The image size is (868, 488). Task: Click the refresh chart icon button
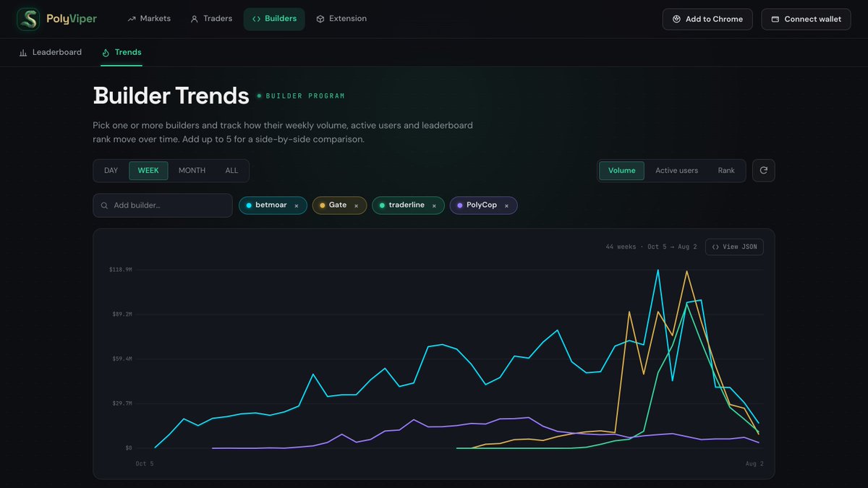pyautogui.click(x=764, y=171)
